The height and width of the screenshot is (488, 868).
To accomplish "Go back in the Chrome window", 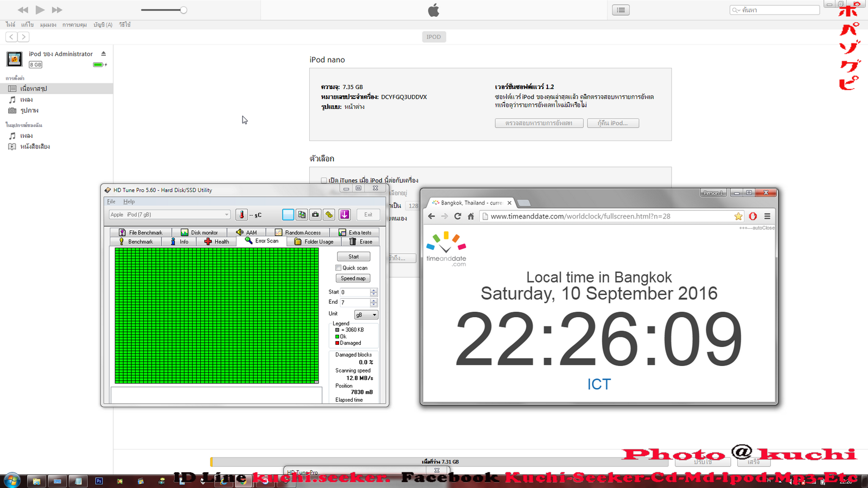I will tap(432, 216).
